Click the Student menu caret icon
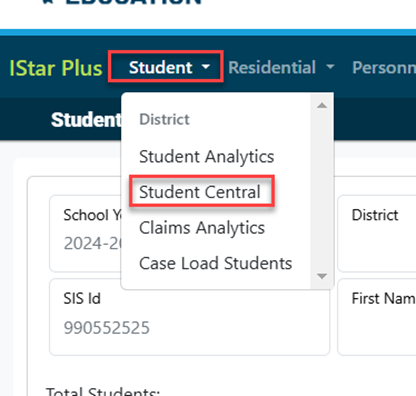416x396 pixels. tap(206, 67)
